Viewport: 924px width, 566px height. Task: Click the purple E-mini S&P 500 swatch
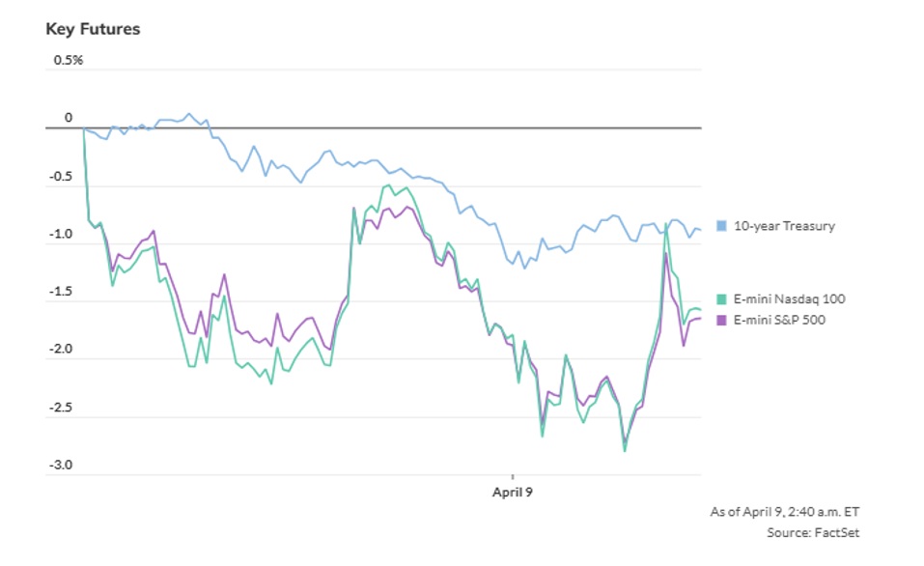click(x=721, y=320)
